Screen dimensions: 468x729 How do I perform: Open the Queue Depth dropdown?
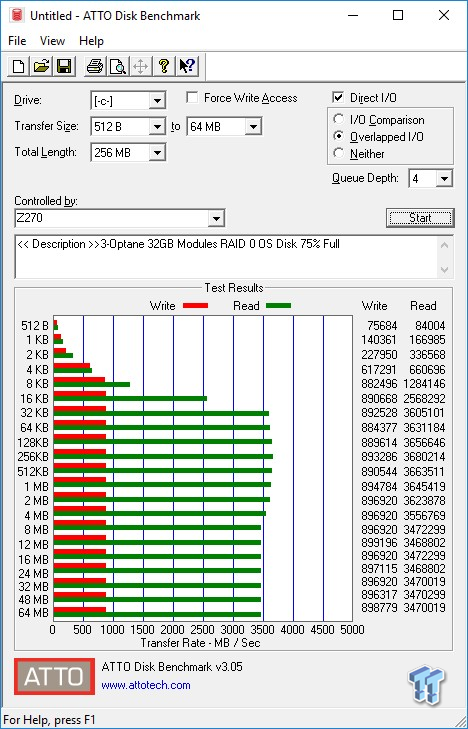pos(445,179)
